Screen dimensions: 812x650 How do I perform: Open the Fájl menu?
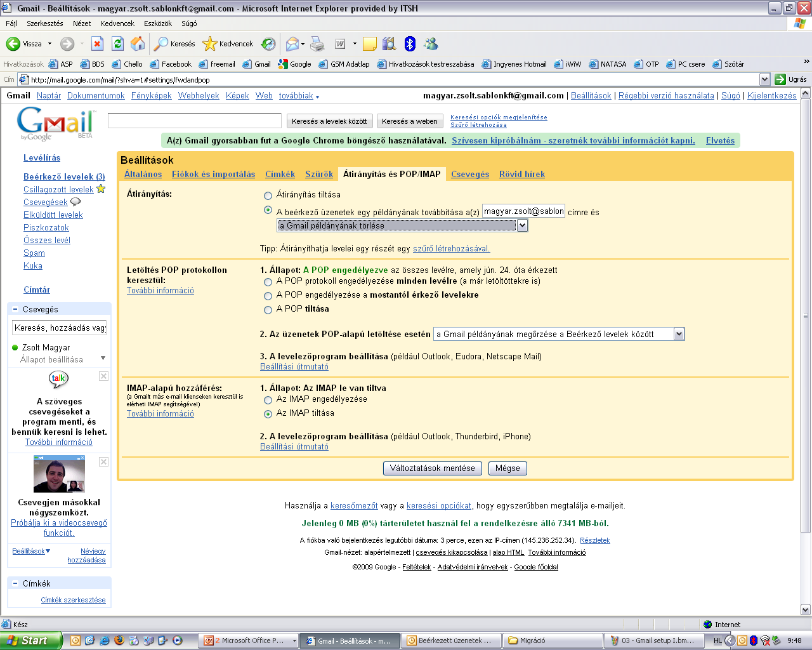point(11,23)
